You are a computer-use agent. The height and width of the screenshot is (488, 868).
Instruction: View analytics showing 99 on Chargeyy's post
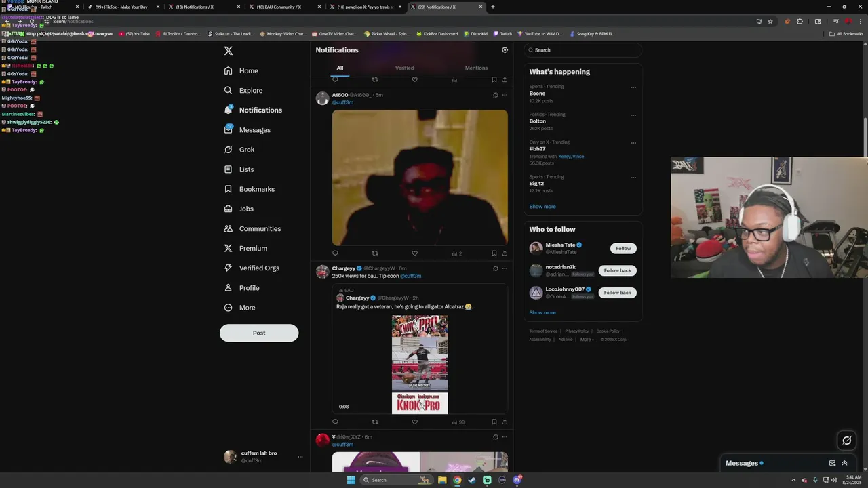coord(458,422)
